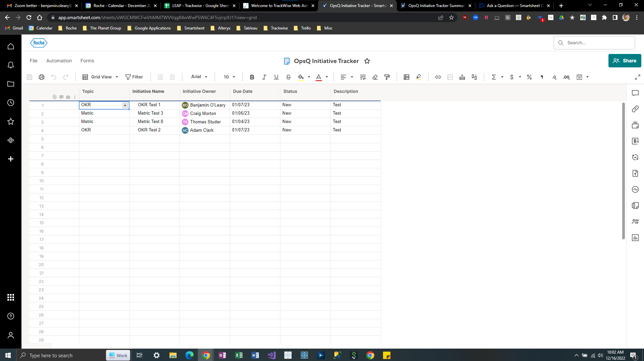The height and width of the screenshot is (361, 644).
Task: Open the Forms menu
Action: pyautogui.click(x=87, y=61)
